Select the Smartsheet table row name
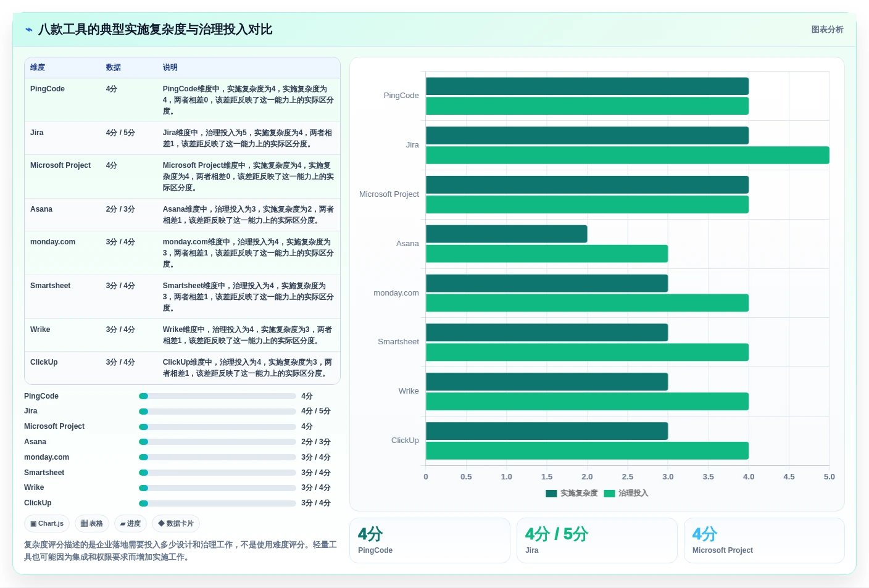 tap(50, 286)
